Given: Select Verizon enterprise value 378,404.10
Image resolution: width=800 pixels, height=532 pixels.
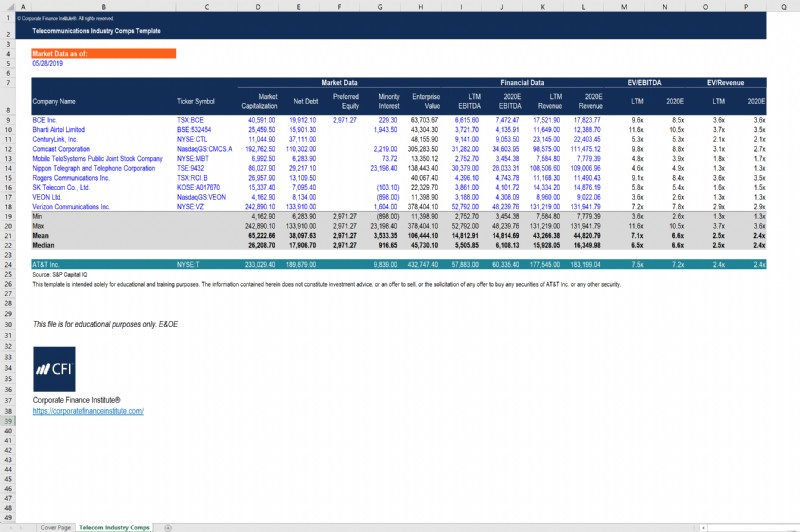Looking at the screenshot, I should [x=423, y=207].
